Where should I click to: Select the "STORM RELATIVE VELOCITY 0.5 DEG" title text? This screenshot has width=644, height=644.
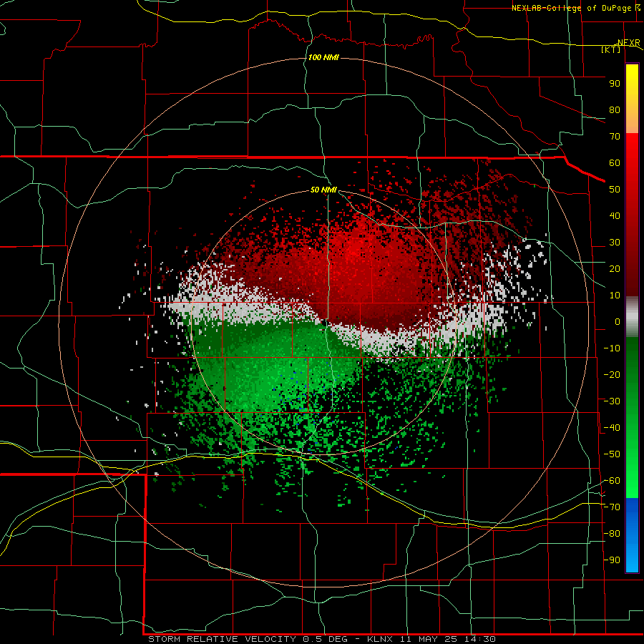pyautogui.click(x=248, y=639)
